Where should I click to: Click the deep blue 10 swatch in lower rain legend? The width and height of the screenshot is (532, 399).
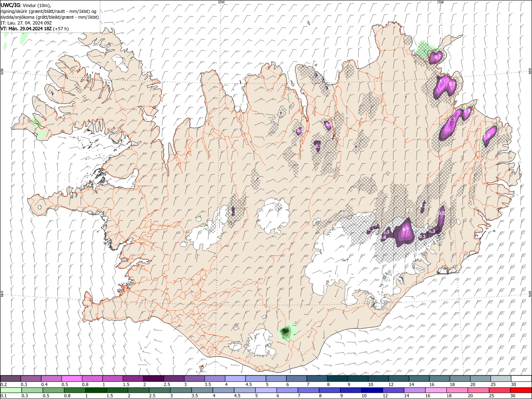coord(372,390)
